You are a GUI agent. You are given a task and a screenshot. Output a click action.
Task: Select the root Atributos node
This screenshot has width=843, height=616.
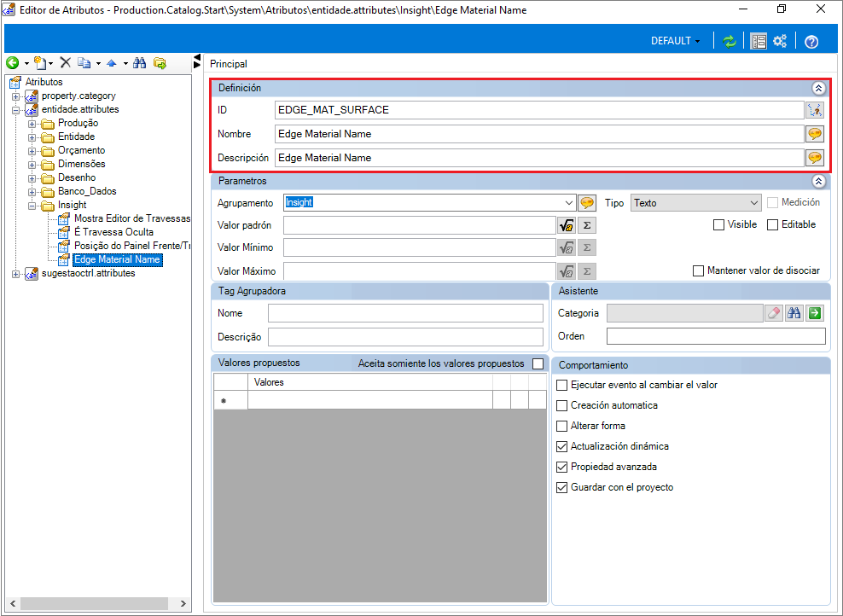44,82
